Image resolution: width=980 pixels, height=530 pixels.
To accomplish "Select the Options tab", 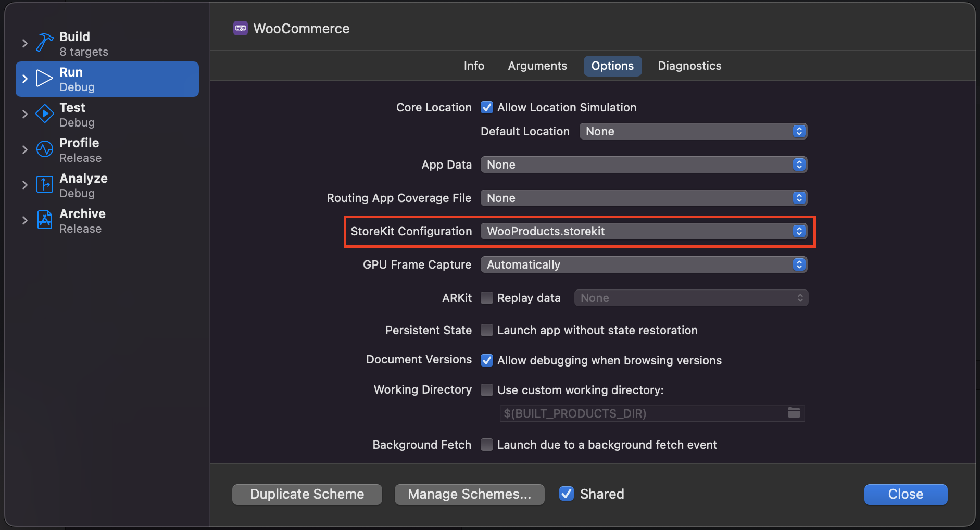I will 612,66.
